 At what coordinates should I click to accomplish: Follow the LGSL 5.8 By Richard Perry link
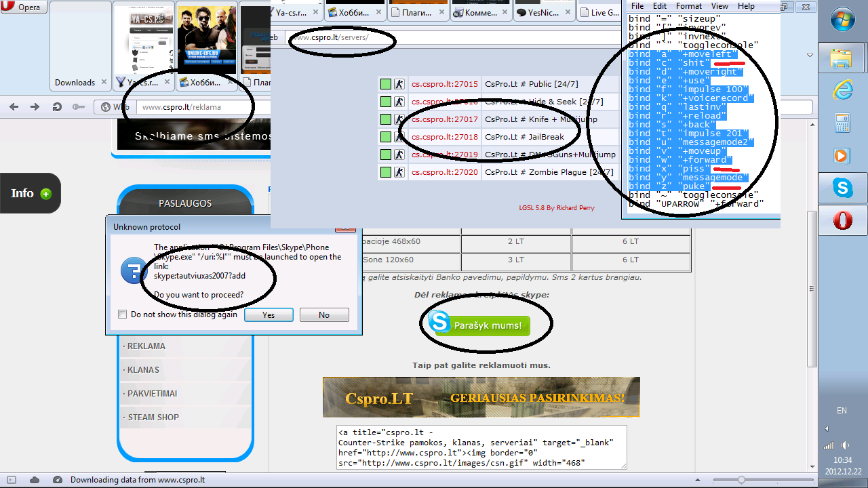[x=556, y=207]
